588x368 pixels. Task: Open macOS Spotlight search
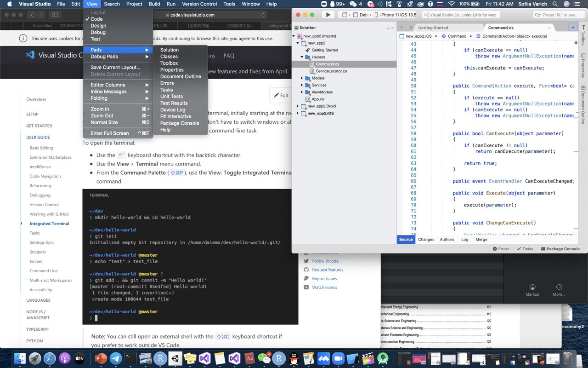555,4
